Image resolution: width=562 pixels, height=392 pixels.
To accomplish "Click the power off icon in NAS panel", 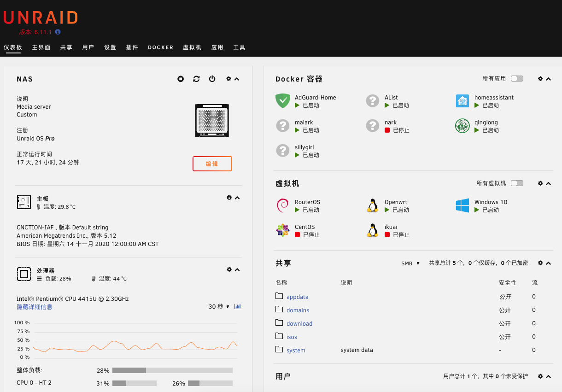I will click(x=212, y=79).
